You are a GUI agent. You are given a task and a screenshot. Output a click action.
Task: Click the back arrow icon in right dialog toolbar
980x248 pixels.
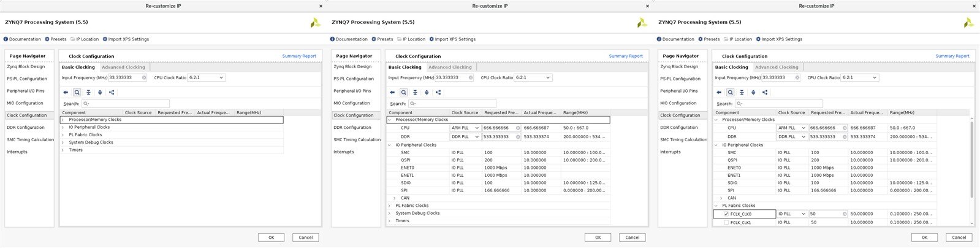click(x=719, y=92)
